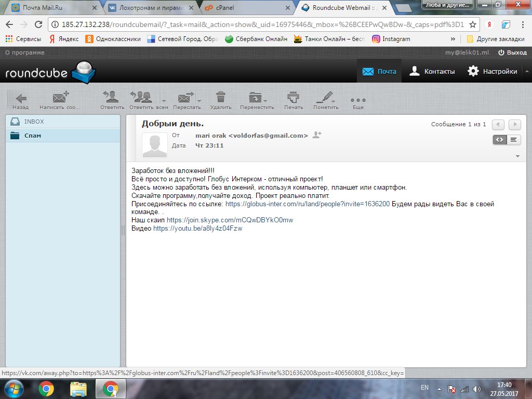This screenshot has width=532, height=399.
Task: Open the Контакты section
Action: 432,72
